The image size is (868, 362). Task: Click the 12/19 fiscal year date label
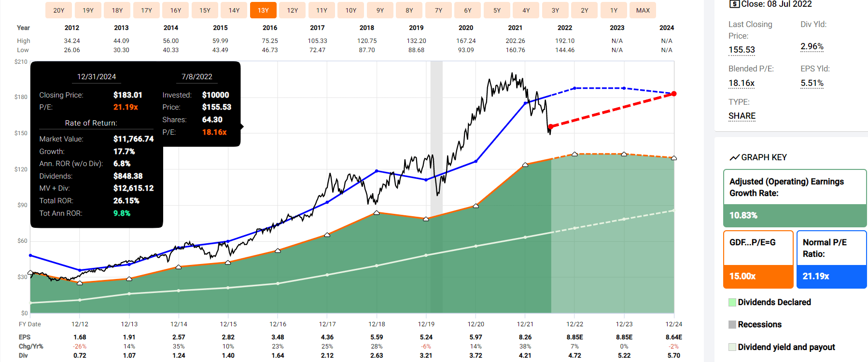pos(426,324)
